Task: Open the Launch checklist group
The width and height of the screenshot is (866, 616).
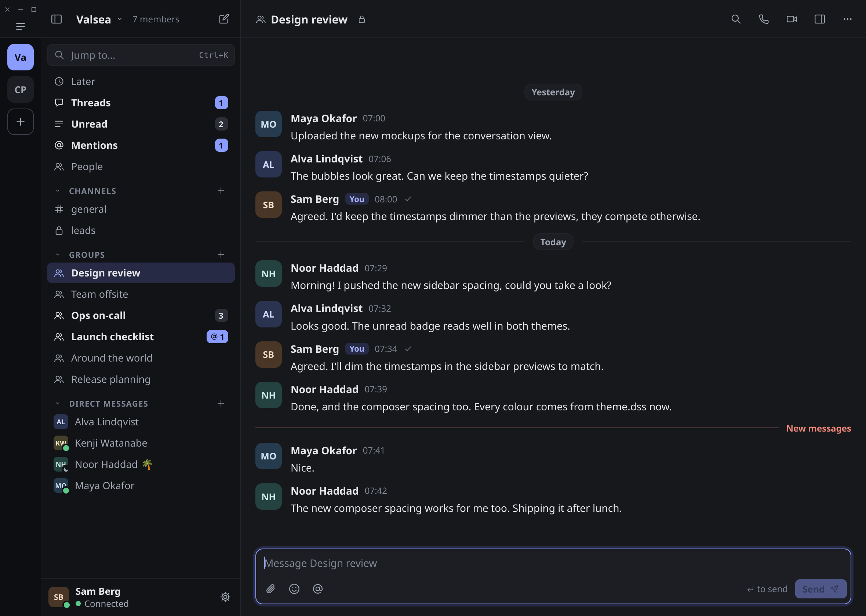Action: coord(141,337)
